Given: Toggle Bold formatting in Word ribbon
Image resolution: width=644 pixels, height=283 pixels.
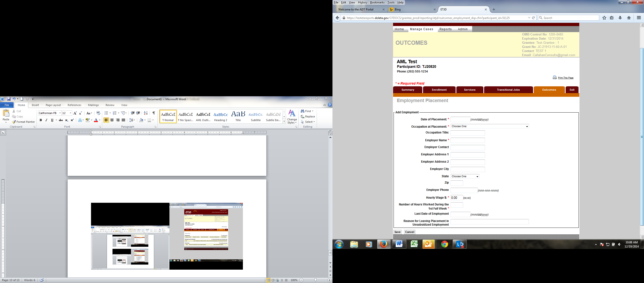Looking at the screenshot, I should point(41,120).
